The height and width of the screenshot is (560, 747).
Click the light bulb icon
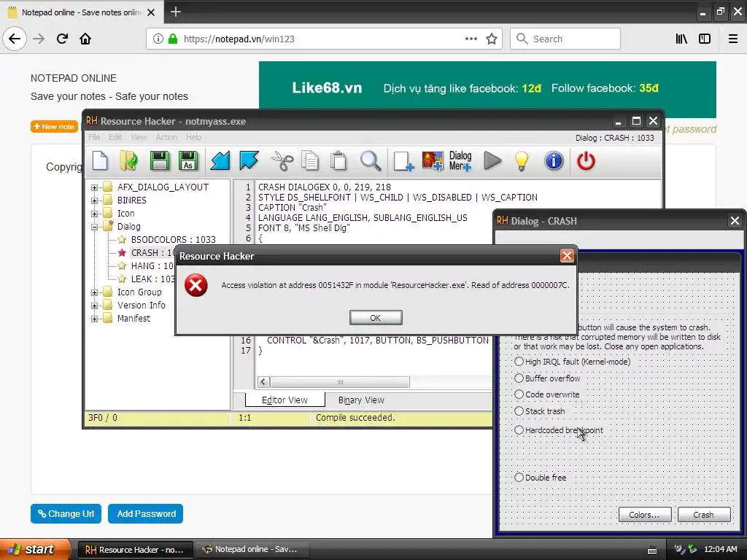pos(522,161)
